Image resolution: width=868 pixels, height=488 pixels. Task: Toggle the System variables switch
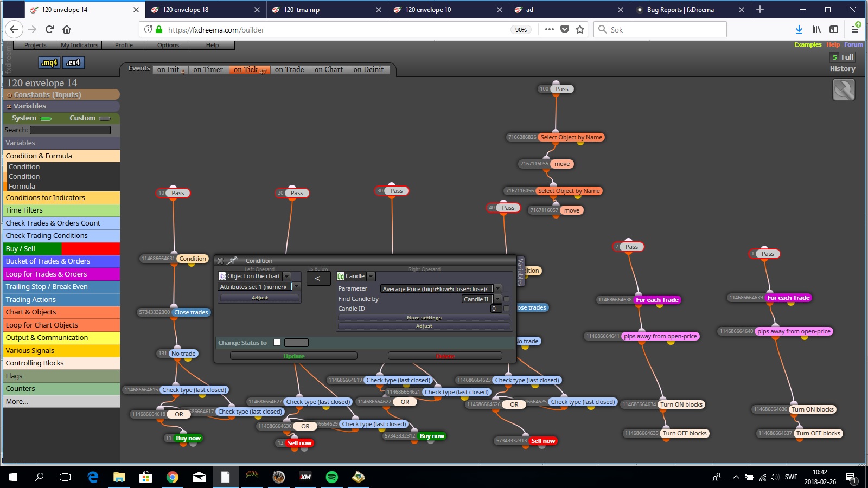coord(46,118)
